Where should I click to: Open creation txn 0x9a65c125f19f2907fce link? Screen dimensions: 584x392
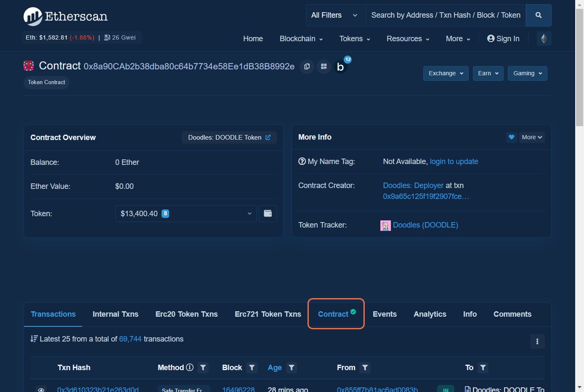tap(426, 196)
